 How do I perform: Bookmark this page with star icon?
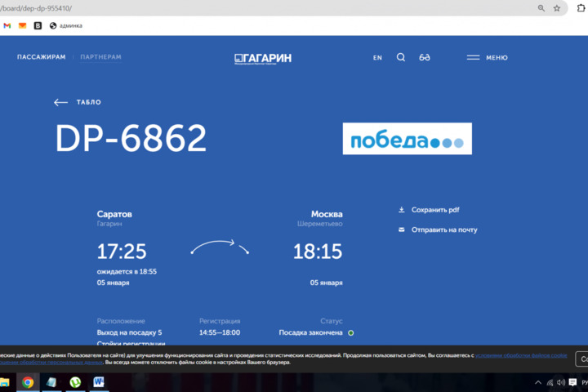pyautogui.click(x=557, y=8)
